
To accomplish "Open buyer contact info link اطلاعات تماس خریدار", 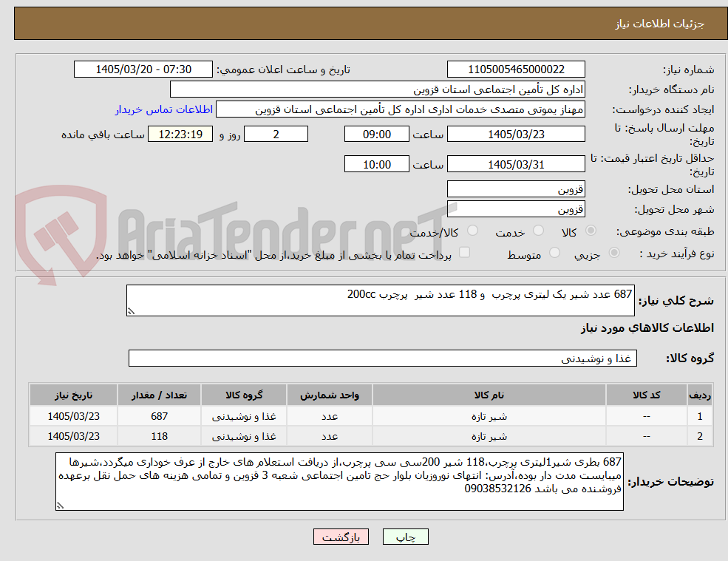I will (x=164, y=109).
